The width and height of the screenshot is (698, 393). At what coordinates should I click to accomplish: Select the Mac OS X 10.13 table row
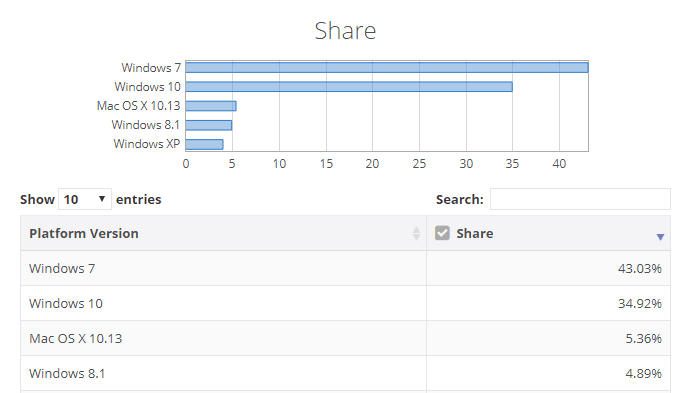click(x=345, y=338)
